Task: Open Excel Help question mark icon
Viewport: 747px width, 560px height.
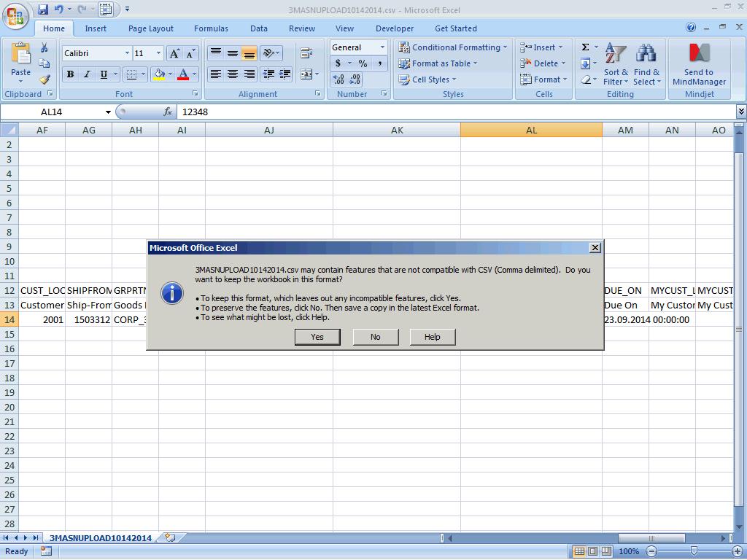Action: [691, 28]
